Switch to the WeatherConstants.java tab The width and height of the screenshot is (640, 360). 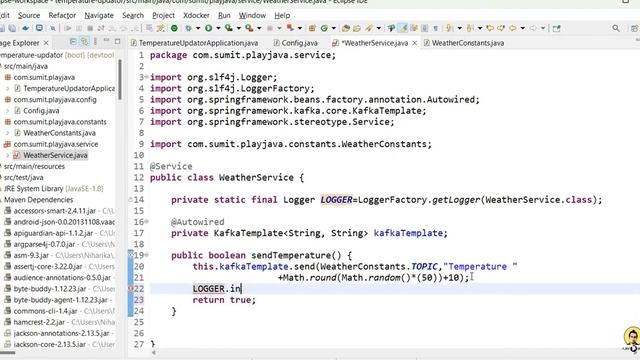(464, 43)
